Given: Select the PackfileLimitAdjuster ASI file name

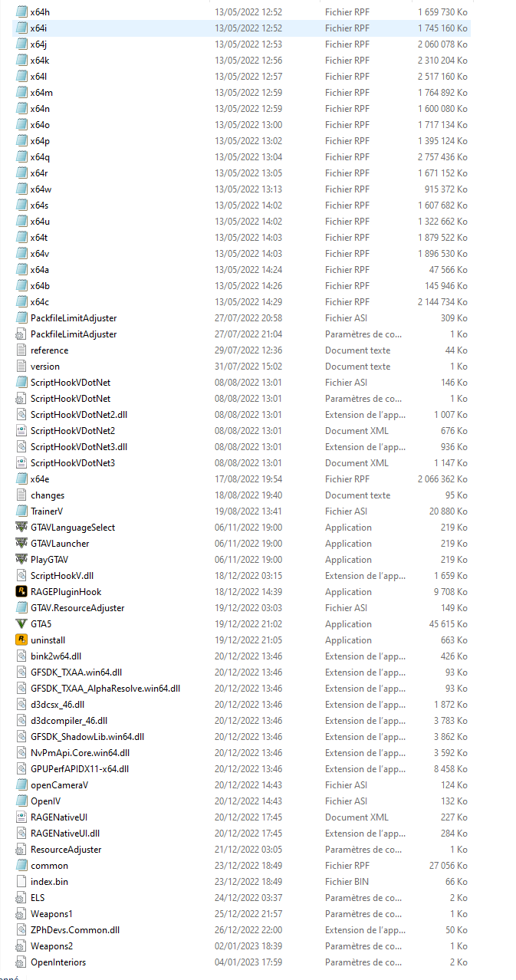Looking at the screenshot, I should tap(74, 317).
